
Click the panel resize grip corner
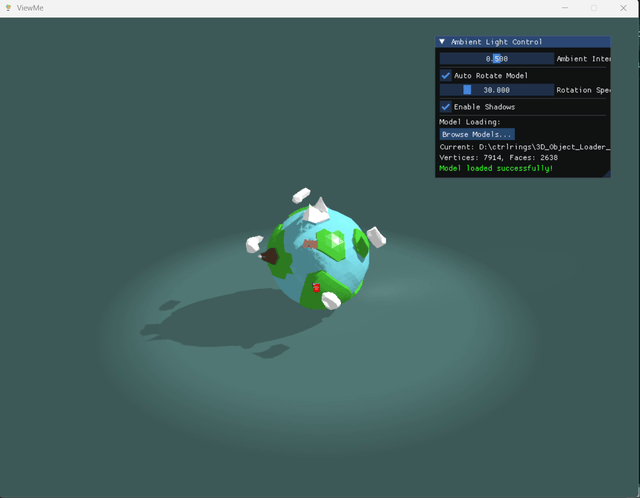[606, 174]
